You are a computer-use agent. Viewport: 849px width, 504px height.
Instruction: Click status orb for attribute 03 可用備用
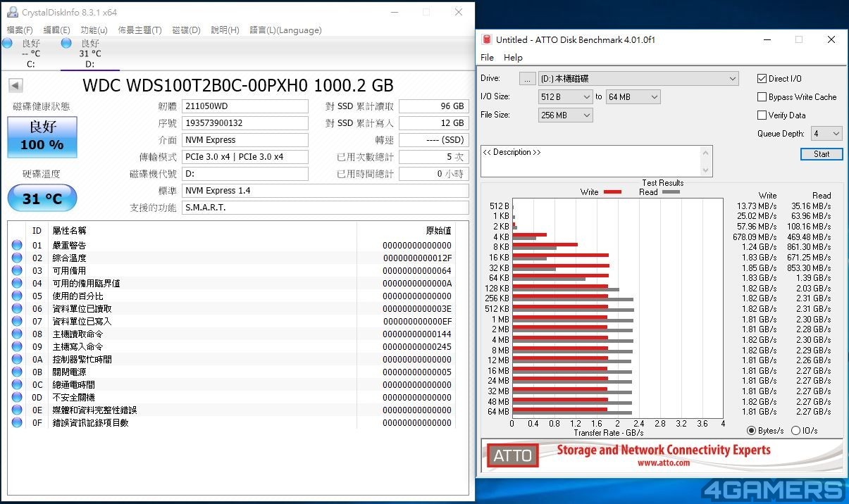tap(17, 270)
